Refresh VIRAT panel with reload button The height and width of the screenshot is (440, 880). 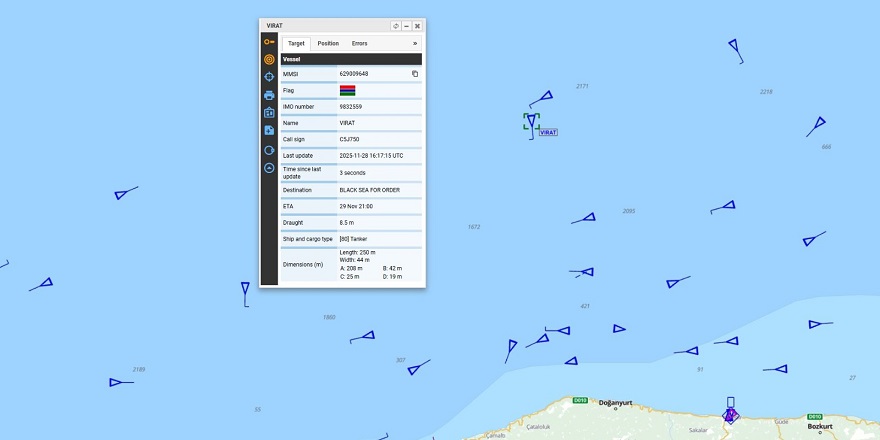click(x=396, y=26)
